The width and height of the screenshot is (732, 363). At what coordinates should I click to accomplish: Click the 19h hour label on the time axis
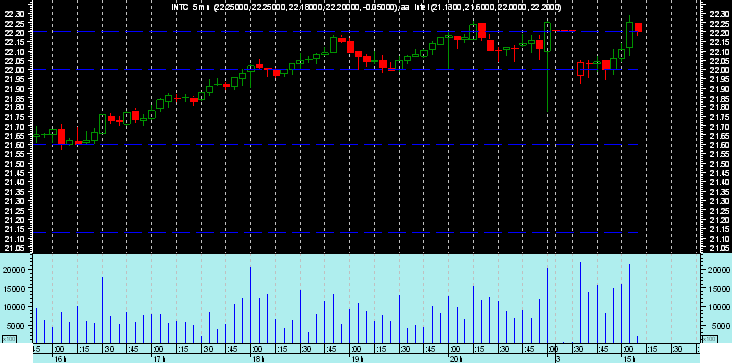coord(357,359)
